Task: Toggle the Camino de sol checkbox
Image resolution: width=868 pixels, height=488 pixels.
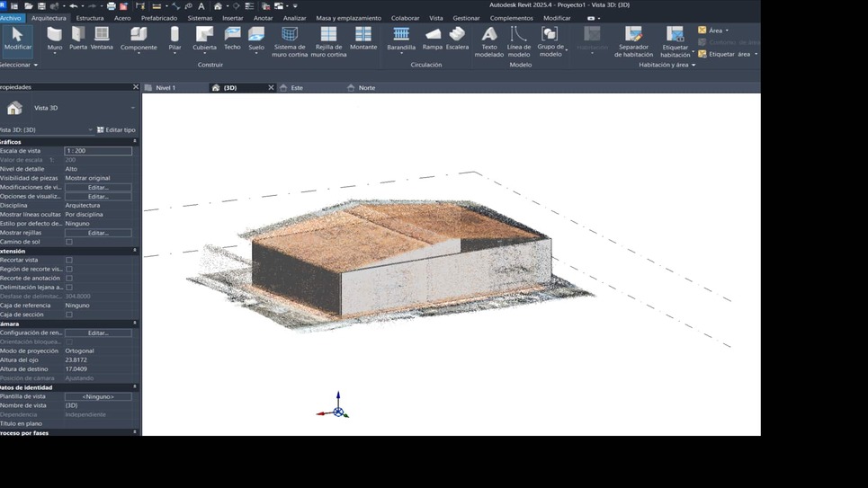Action: pos(69,242)
